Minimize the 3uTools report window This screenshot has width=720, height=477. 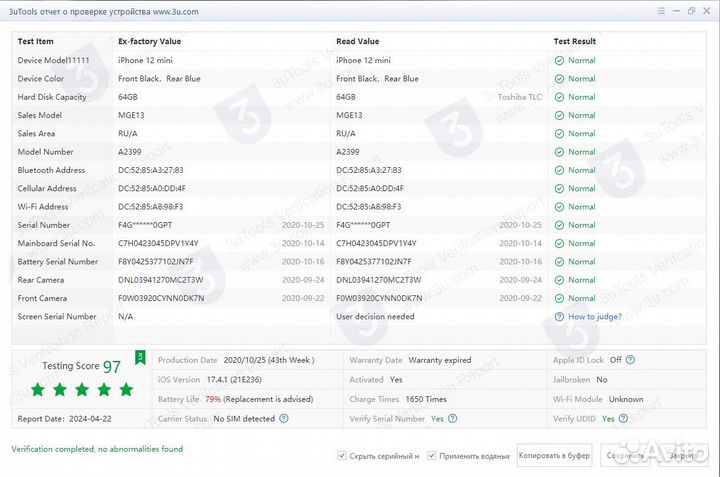click(676, 11)
